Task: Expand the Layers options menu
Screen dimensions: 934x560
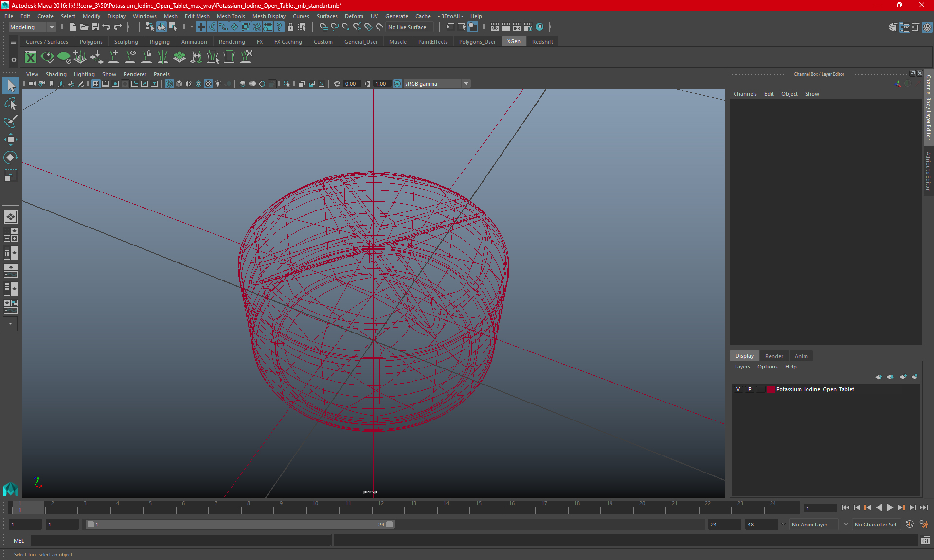Action: pyautogui.click(x=766, y=366)
